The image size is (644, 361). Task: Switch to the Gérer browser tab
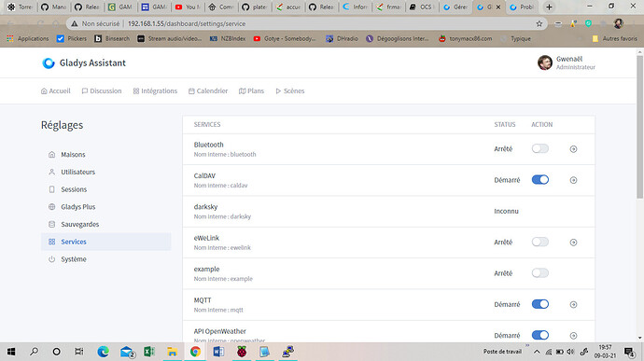pyautogui.click(x=455, y=7)
